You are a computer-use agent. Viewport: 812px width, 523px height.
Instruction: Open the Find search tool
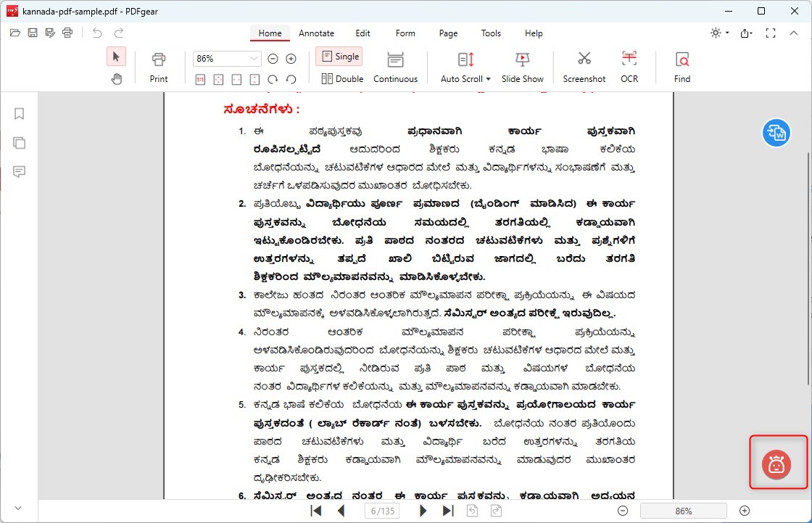coord(681,67)
